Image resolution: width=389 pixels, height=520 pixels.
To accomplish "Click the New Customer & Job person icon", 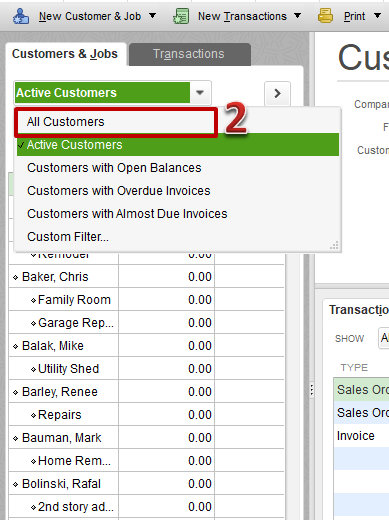I will click(21, 16).
